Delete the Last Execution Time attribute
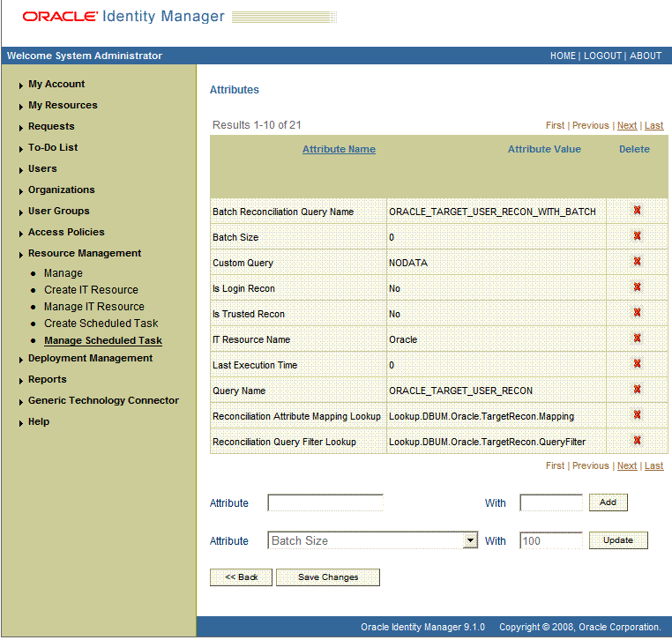Image resolution: width=672 pixels, height=640 pixels. 637,364
